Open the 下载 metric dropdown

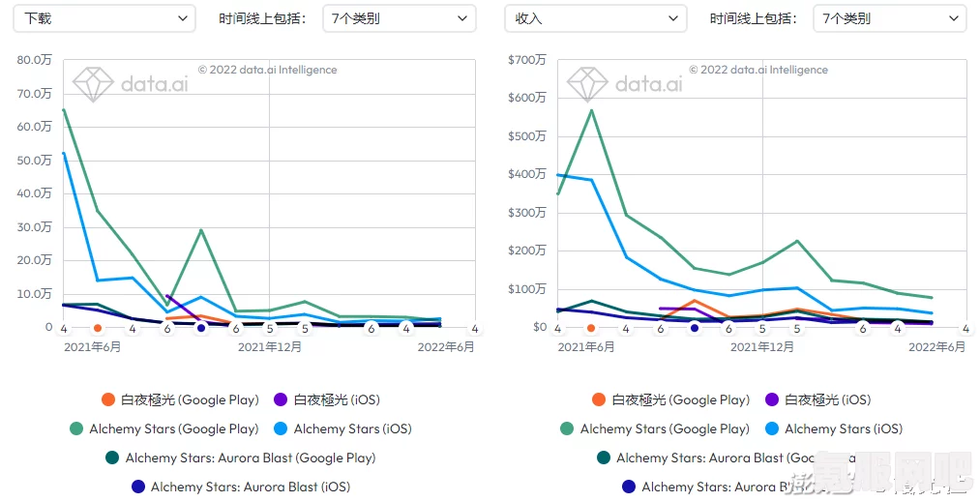pyautogui.click(x=104, y=18)
